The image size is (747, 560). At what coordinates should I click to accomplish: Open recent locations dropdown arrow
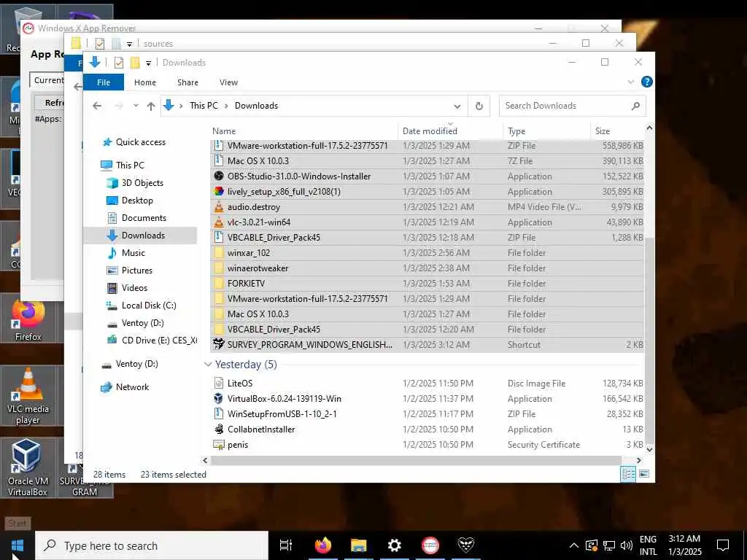[x=136, y=106]
